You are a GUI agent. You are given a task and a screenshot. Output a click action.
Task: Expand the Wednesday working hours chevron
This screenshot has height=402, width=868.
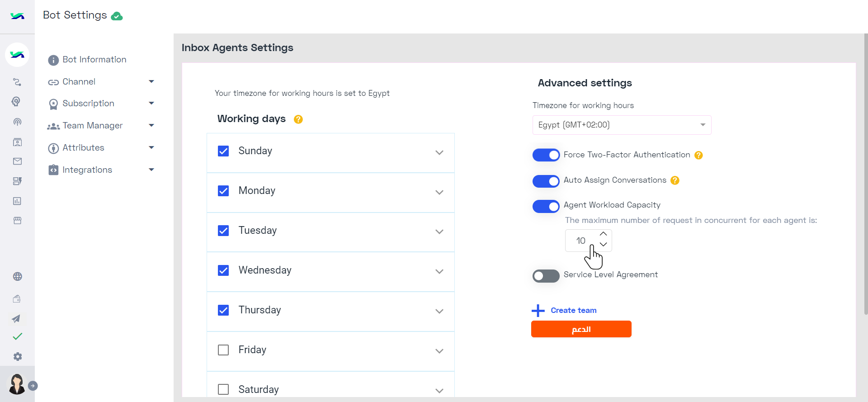pos(439,271)
